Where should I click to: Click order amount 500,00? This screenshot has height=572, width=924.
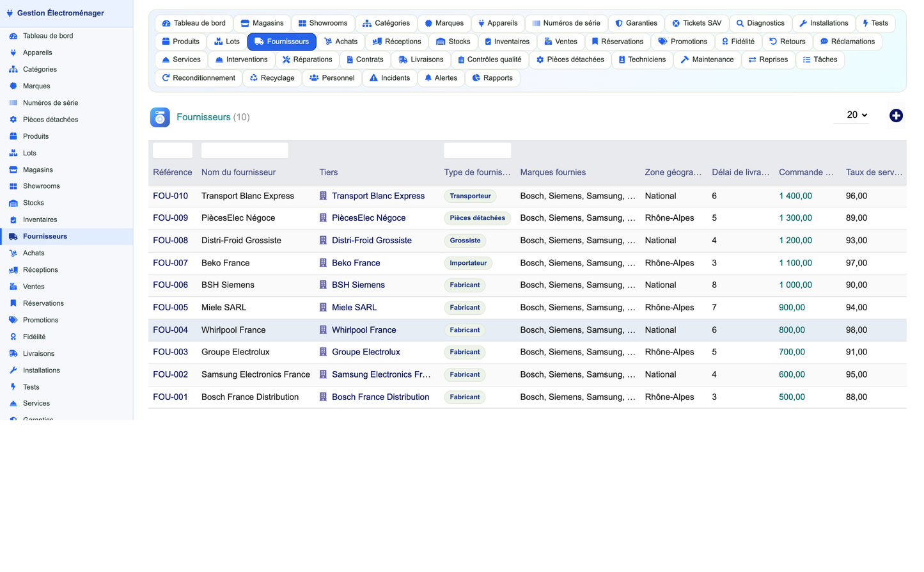pos(792,397)
